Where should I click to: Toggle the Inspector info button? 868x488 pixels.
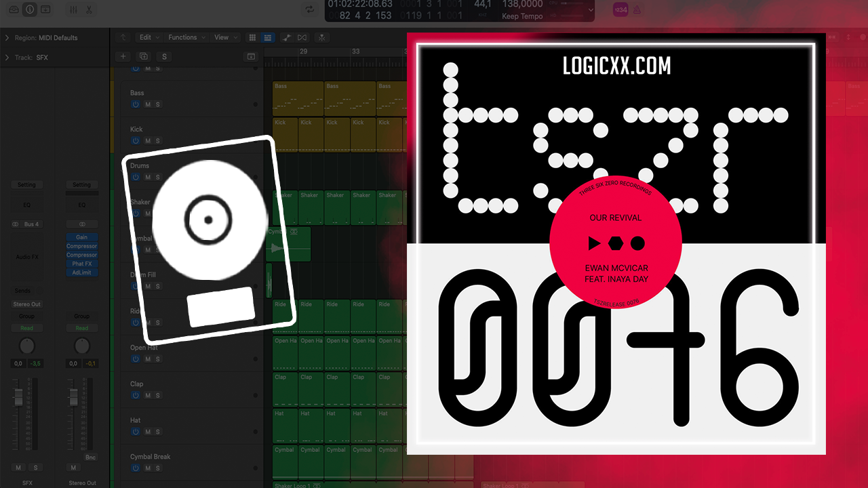30,9
